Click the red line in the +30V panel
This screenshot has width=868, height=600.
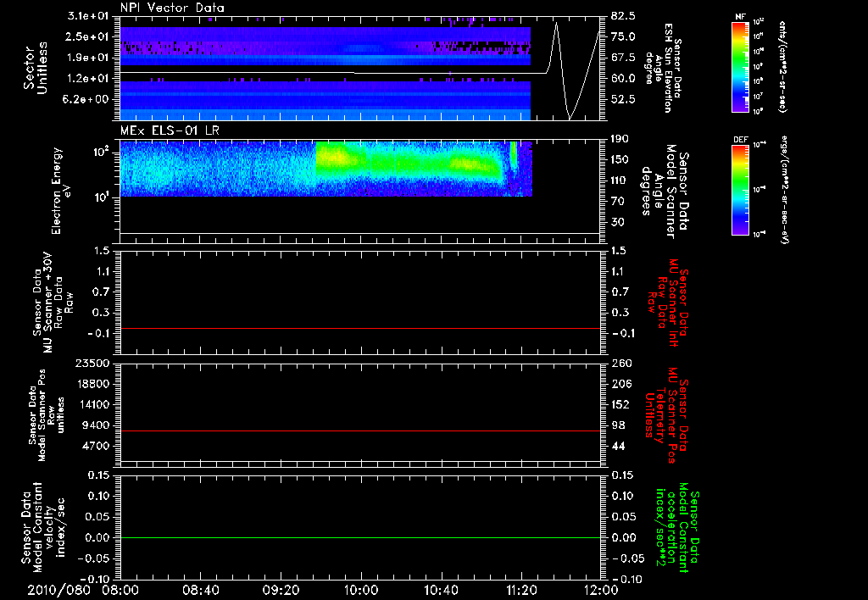(x=360, y=329)
